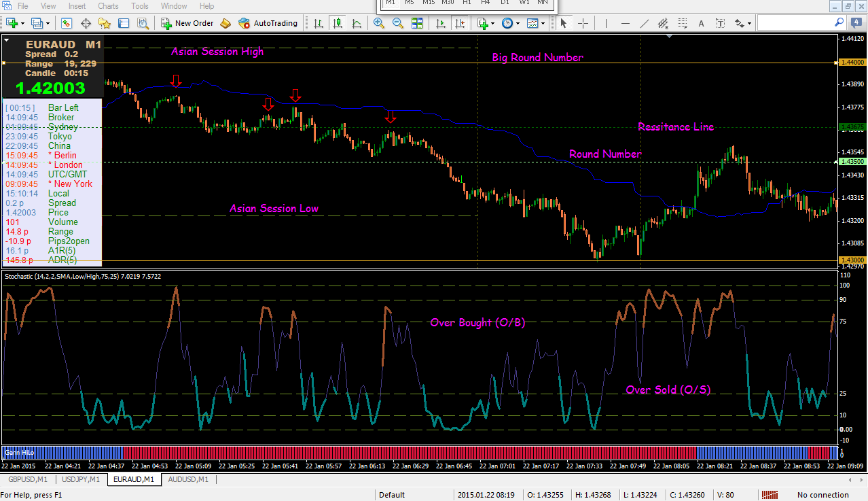
Task: Click the Gann HiLo indicator label
Action: pos(19,452)
